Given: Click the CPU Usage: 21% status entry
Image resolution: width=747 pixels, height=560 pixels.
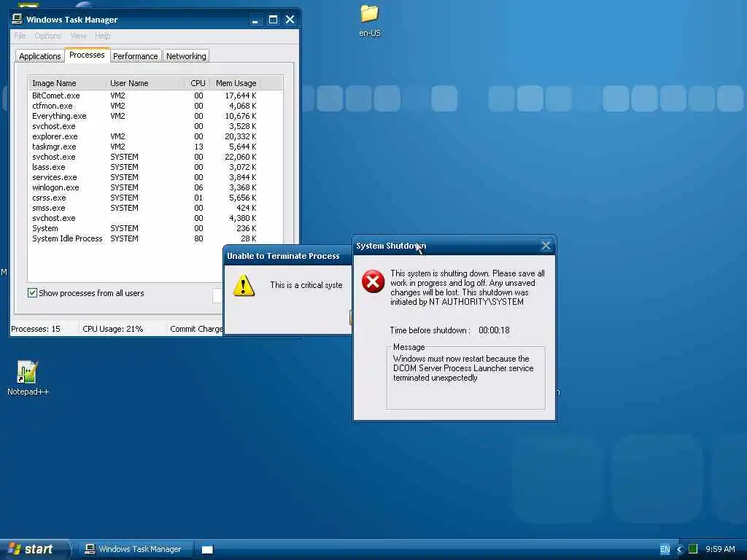Looking at the screenshot, I should coord(113,329).
